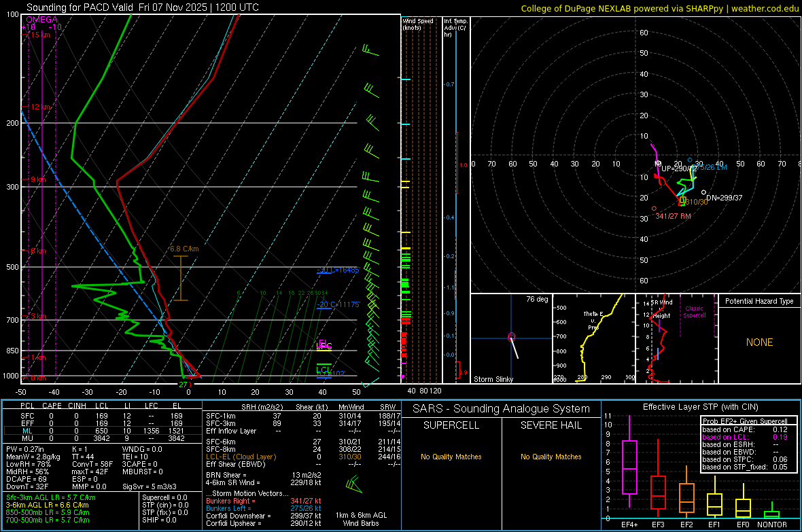Click the magenta EF4+ box plot box
This screenshot has width=802, height=532.
point(629,467)
